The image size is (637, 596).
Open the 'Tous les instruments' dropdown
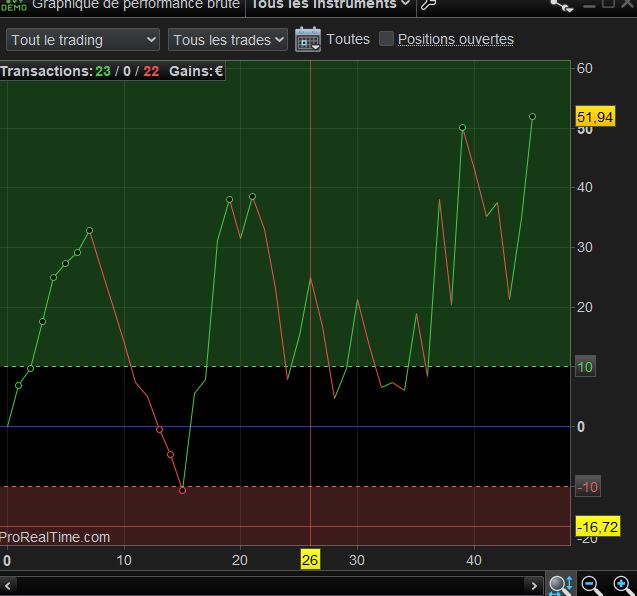(331, 4)
